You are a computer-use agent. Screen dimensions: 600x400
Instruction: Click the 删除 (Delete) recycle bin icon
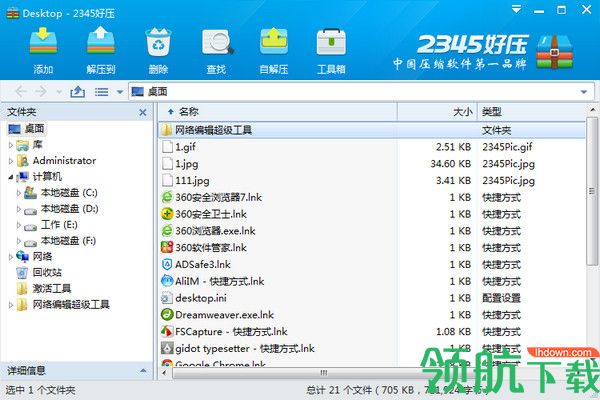(158, 41)
